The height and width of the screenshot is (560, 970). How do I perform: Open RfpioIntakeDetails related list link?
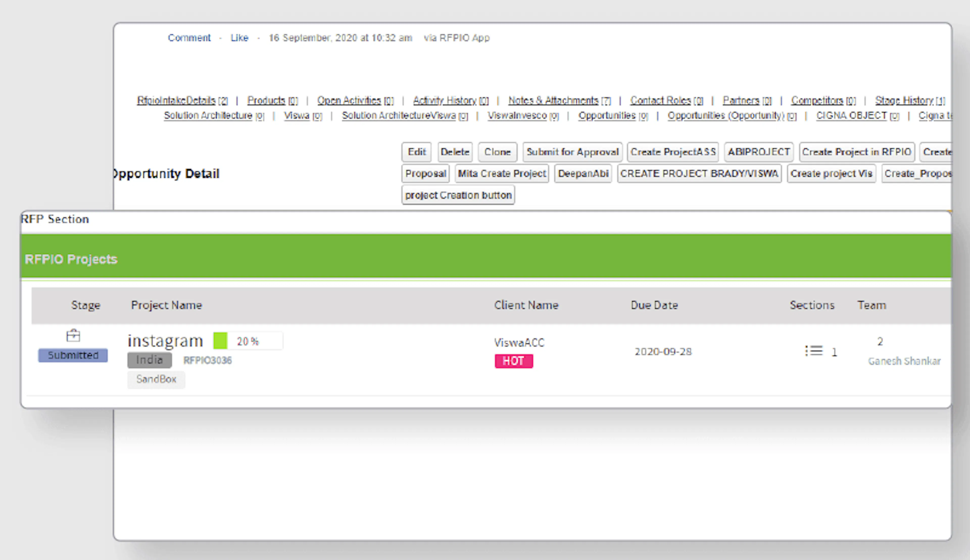(x=176, y=101)
